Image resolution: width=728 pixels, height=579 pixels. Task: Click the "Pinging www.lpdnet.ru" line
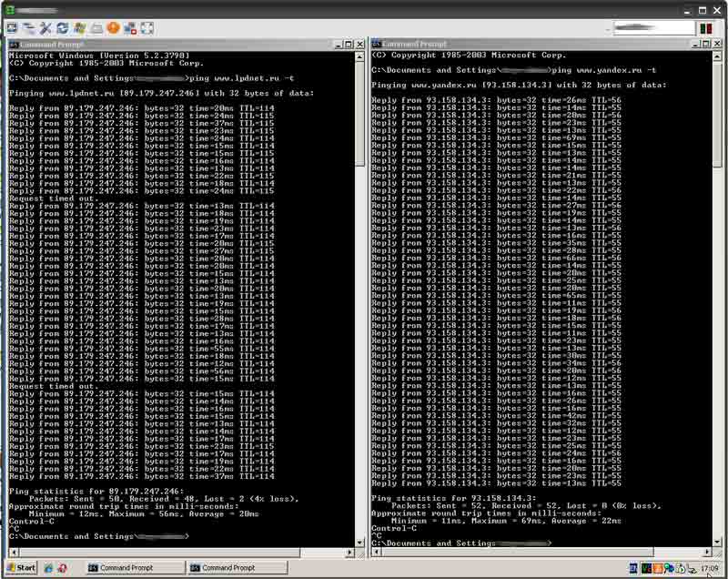pyautogui.click(x=161, y=94)
